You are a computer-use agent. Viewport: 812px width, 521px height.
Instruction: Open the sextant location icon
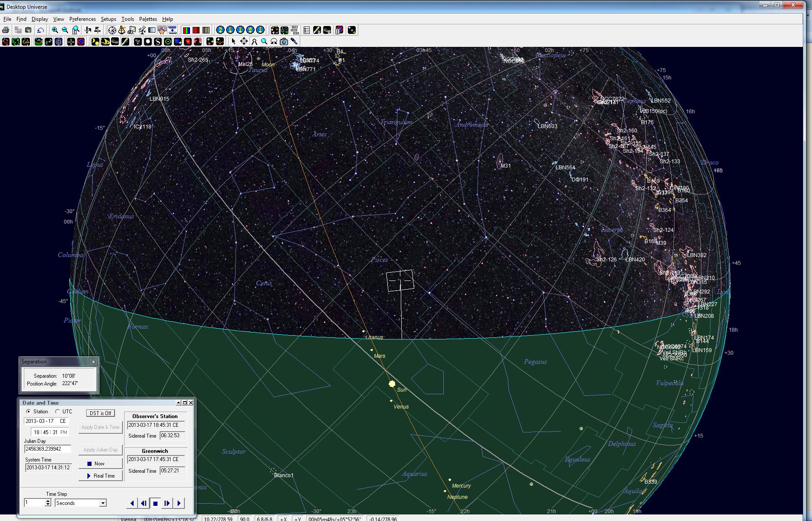[122, 30]
